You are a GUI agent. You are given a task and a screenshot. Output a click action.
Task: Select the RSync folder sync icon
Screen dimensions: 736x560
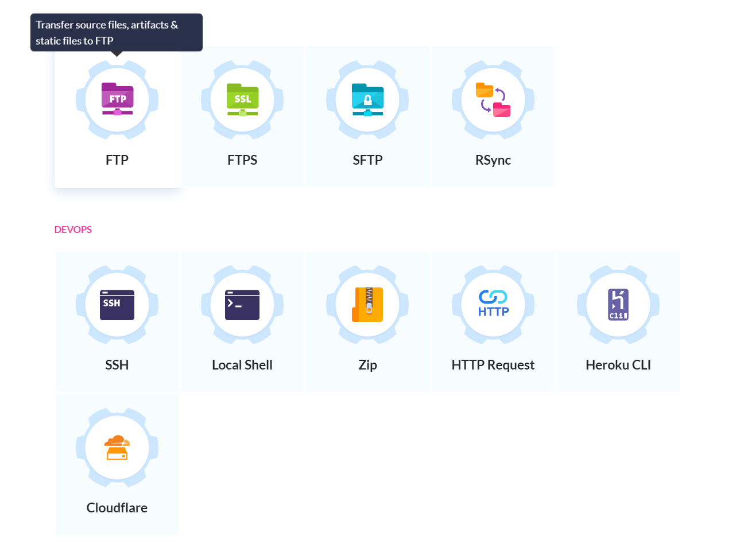pos(493,99)
